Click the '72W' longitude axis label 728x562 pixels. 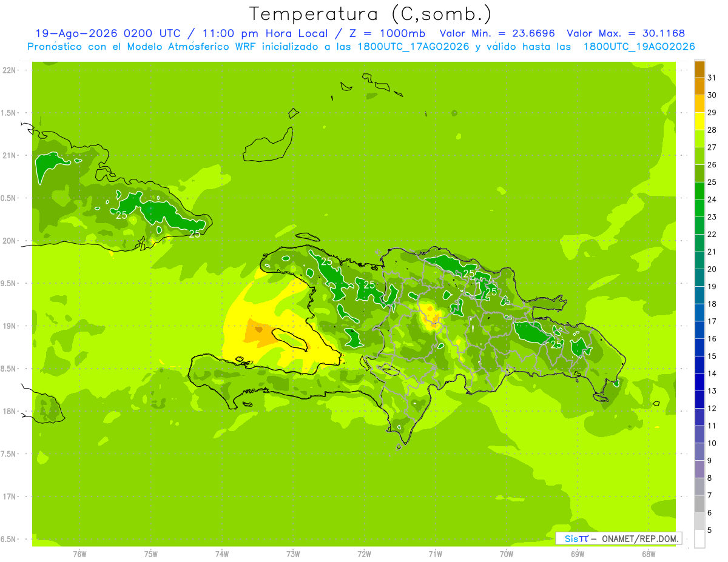click(364, 554)
